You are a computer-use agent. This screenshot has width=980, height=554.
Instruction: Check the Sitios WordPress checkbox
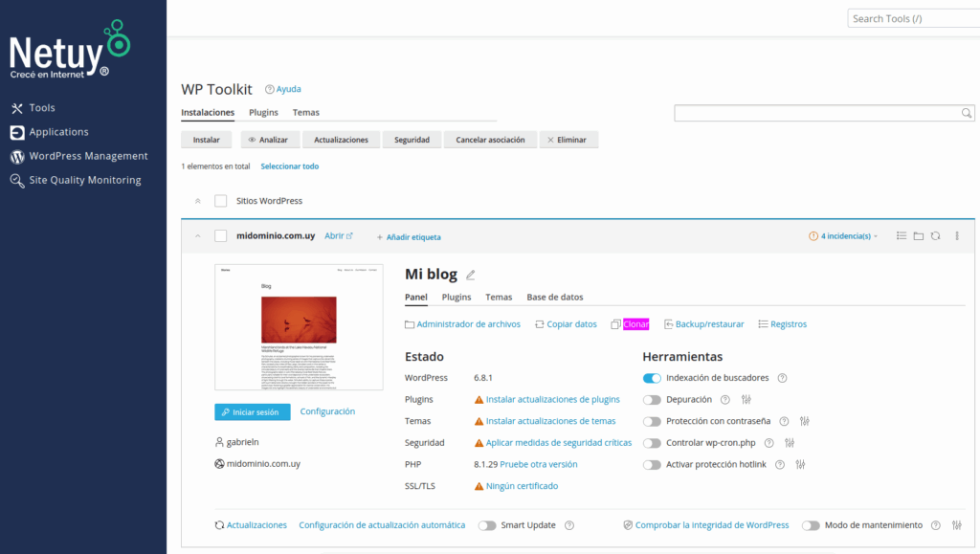pos(221,201)
